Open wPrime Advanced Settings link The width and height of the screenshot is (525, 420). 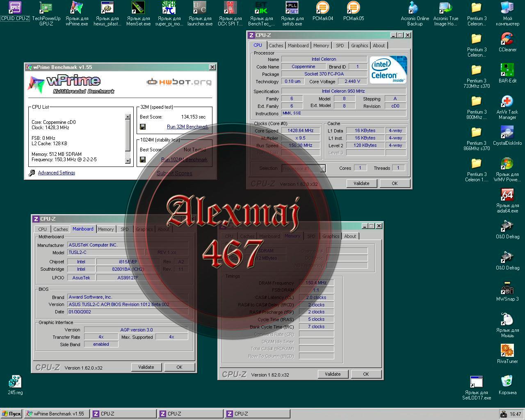[x=57, y=173]
